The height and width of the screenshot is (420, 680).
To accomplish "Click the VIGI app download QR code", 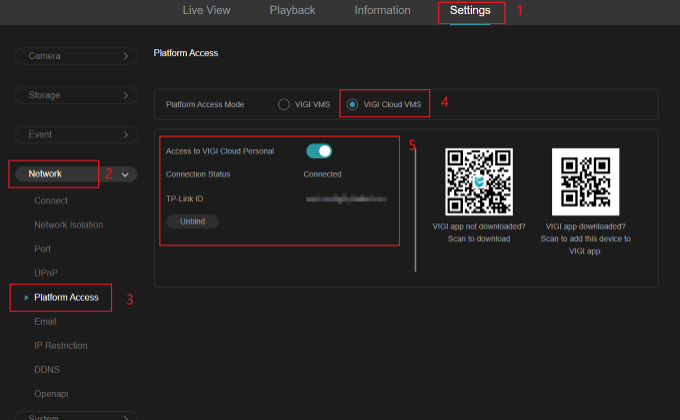I will point(479,182).
